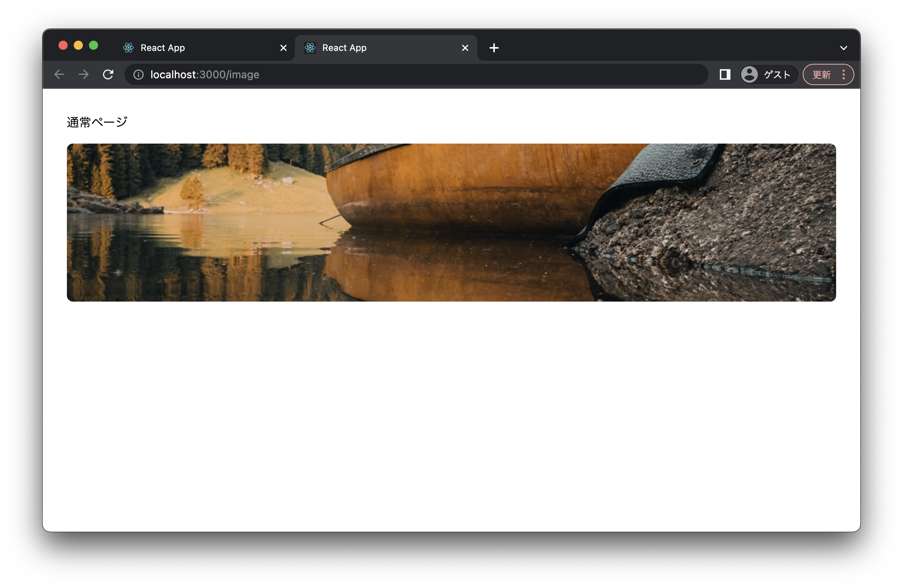The width and height of the screenshot is (903, 588).
Task: Open the ゲスト profile menu
Action: (x=768, y=74)
